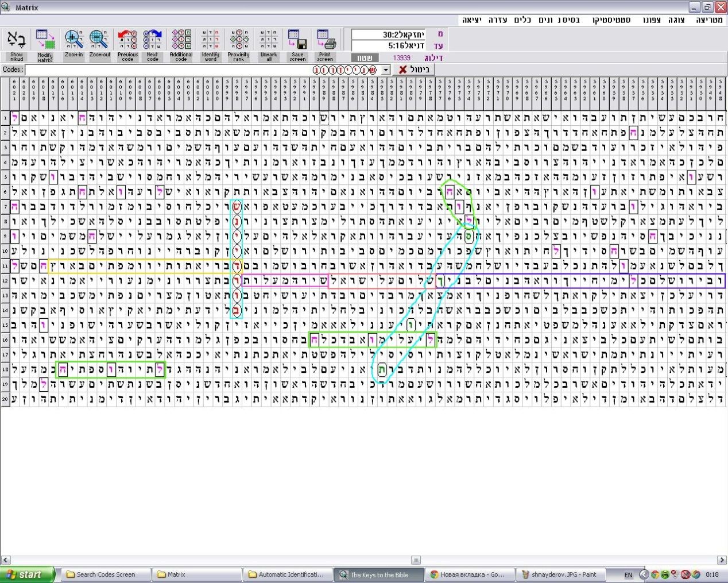Image resolution: width=728 pixels, height=583 pixels.
Task: Click the שטח button
Action: point(364,57)
